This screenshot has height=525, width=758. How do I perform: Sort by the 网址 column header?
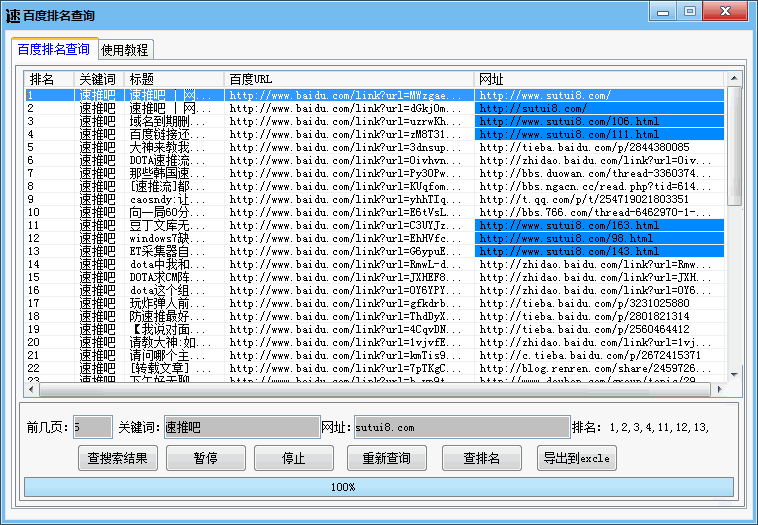(598, 79)
